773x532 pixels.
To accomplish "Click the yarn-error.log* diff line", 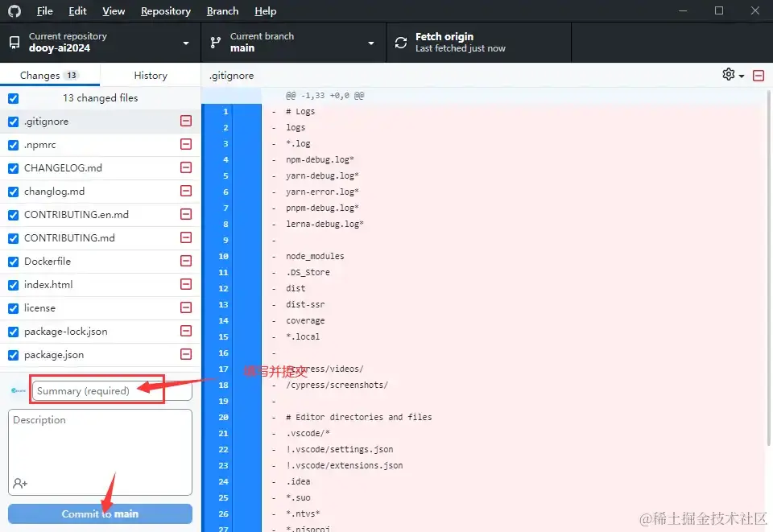I will [x=322, y=192].
